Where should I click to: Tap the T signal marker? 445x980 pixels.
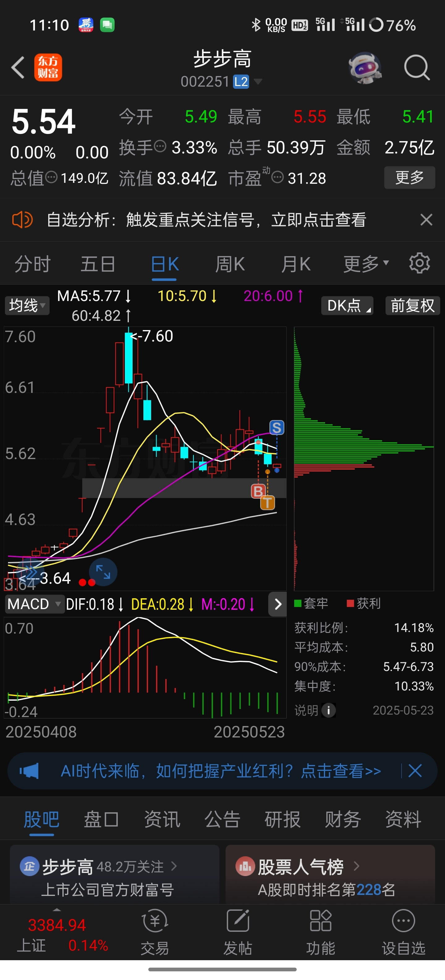(268, 503)
